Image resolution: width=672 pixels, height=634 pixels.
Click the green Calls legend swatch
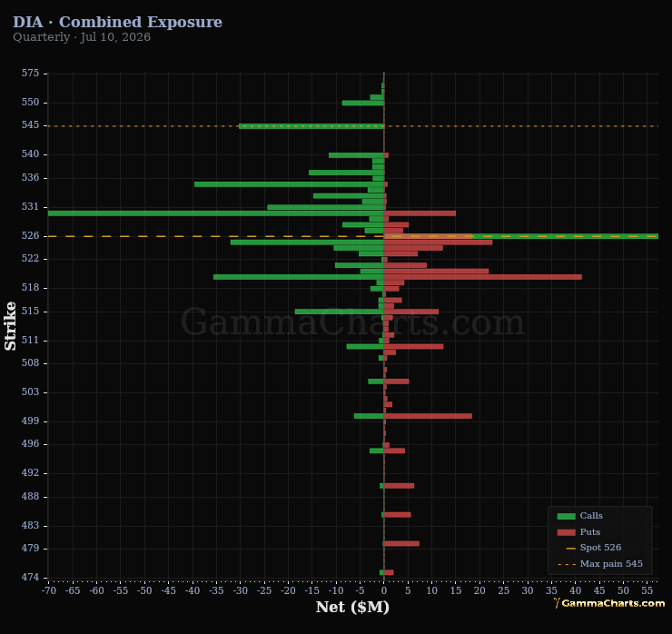[x=566, y=516]
